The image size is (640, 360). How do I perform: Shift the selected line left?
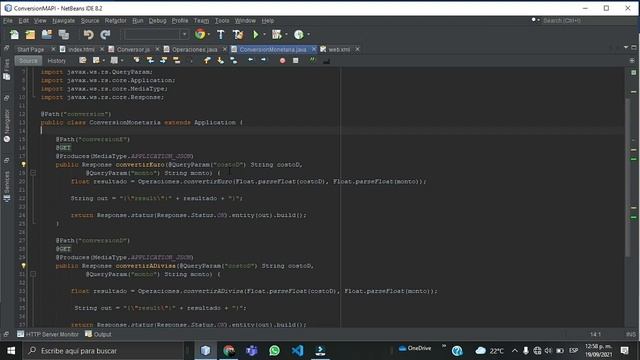[x=250, y=60]
